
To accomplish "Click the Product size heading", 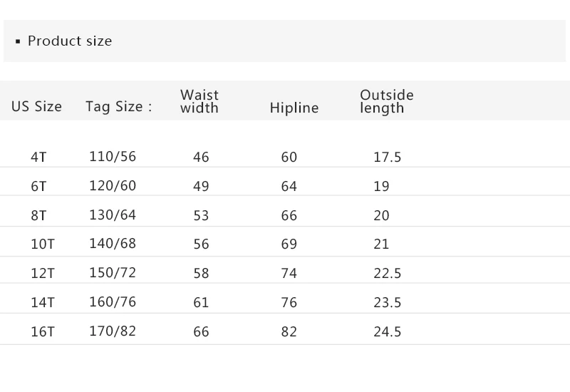I will [69, 41].
